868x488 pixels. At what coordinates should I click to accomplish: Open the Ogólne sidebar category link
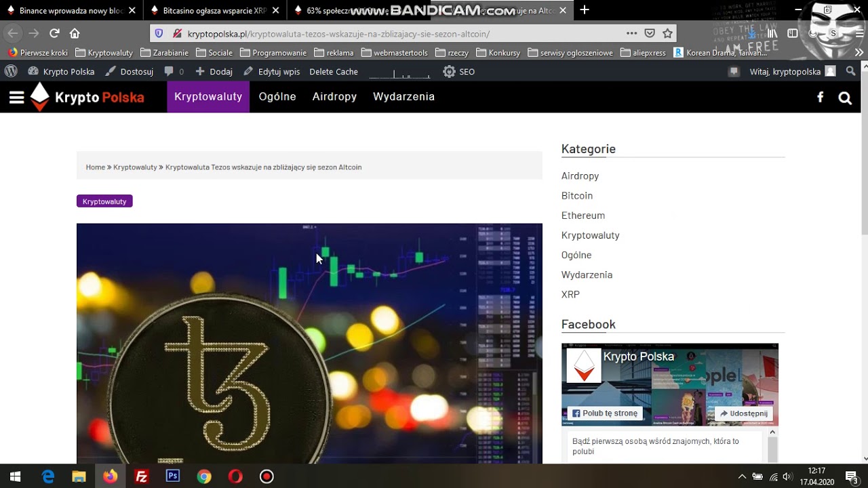[576, 255]
